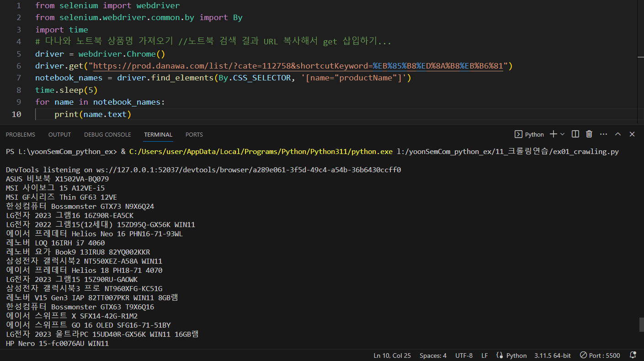Click '한성컴퓨터 Bossmonster GTX73 N9X6Q24' line
The width and height of the screenshot is (644, 361).
click(80, 207)
